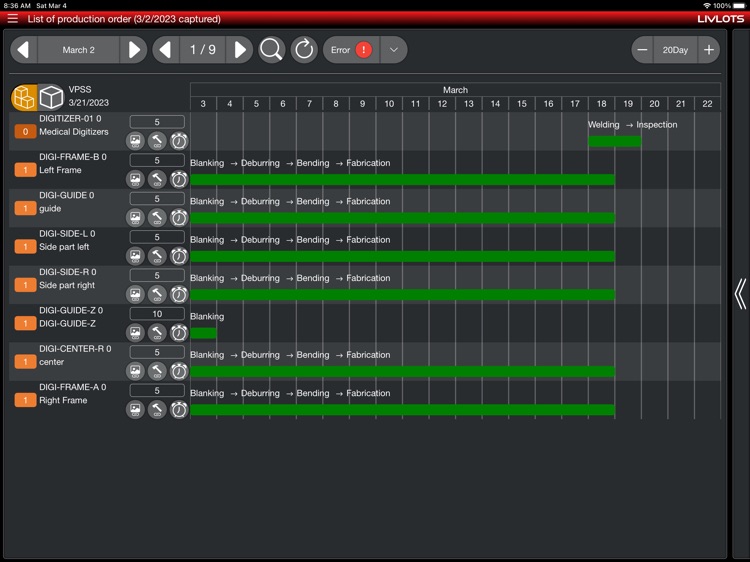
Task: Go to the next date after March 2
Action: coord(134,50)
